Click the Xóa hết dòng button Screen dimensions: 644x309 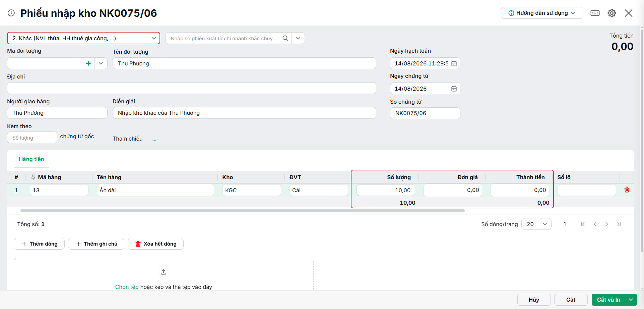(156, 244)
